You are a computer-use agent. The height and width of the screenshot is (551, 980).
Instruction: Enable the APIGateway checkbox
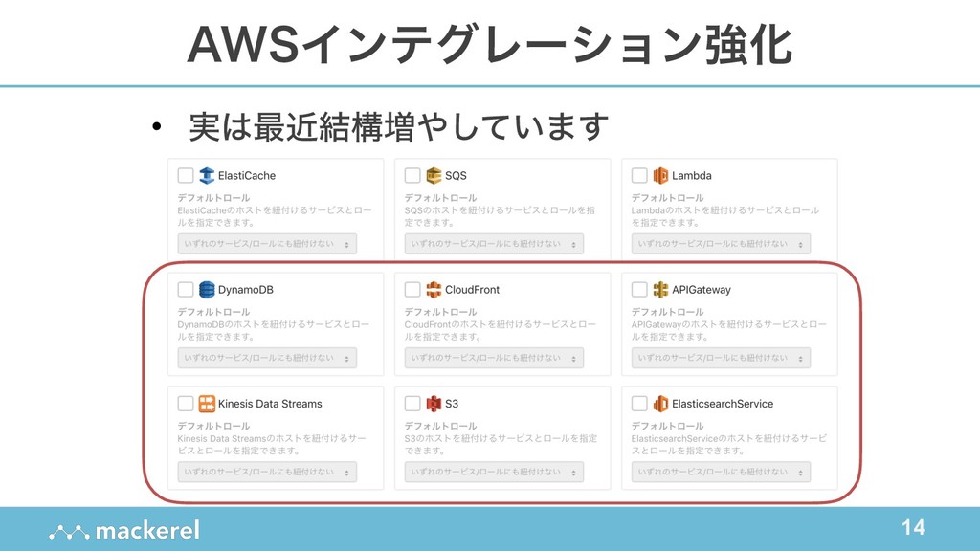(x=639, y=290)
